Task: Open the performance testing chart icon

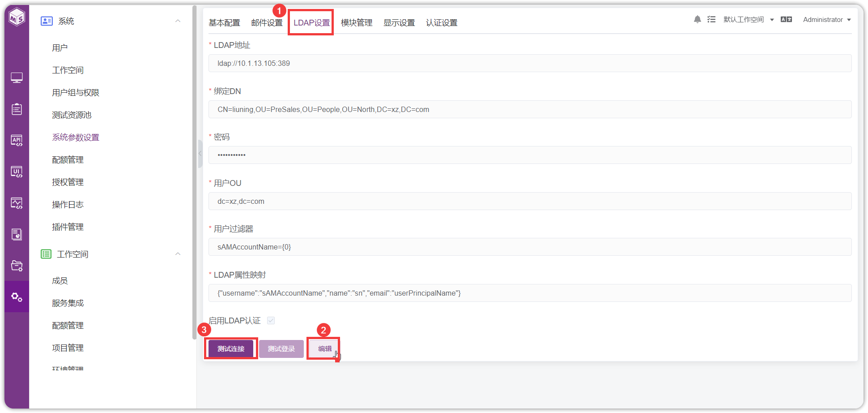Action: coord(17,203)
